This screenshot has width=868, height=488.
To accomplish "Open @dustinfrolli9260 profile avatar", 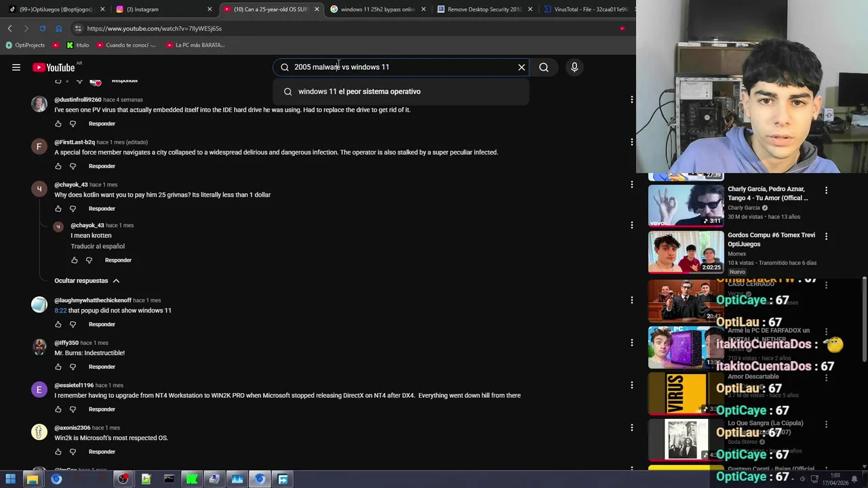I will (39, 104).
